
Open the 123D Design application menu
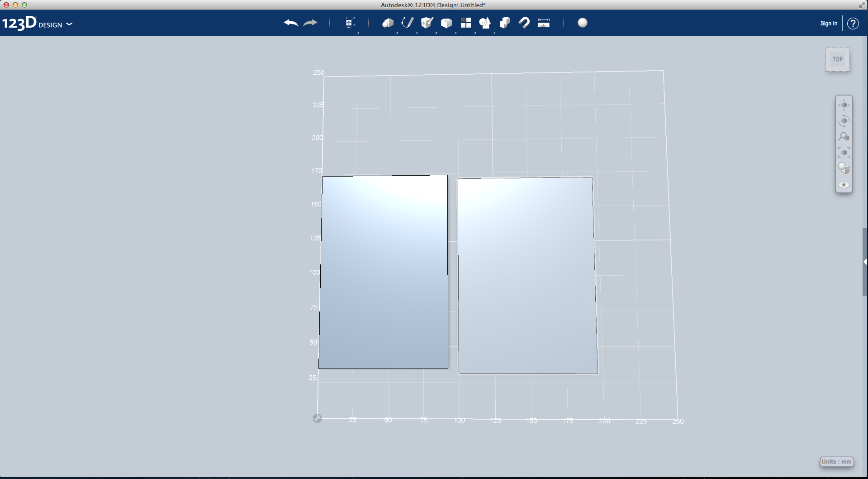(37, 23)
